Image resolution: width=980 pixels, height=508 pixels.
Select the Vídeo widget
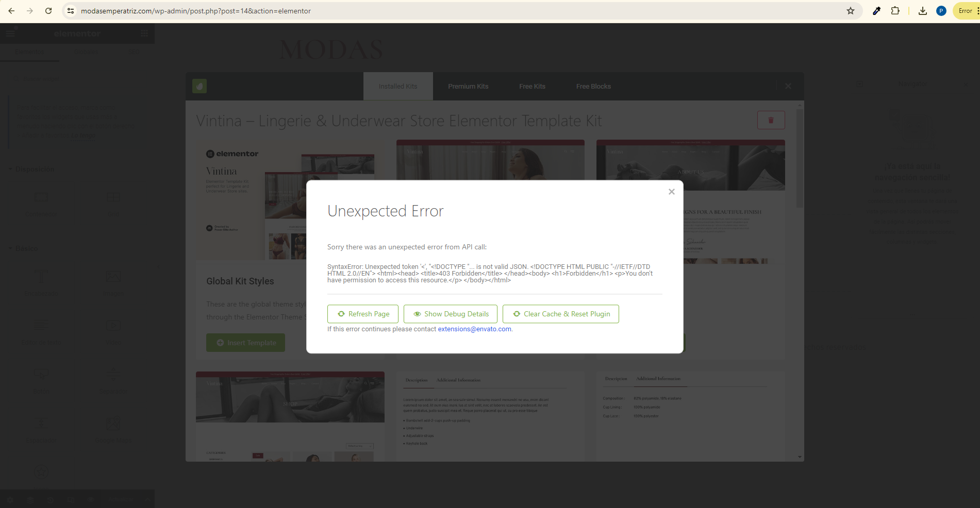pyautogui.click(x=113, y=332)
